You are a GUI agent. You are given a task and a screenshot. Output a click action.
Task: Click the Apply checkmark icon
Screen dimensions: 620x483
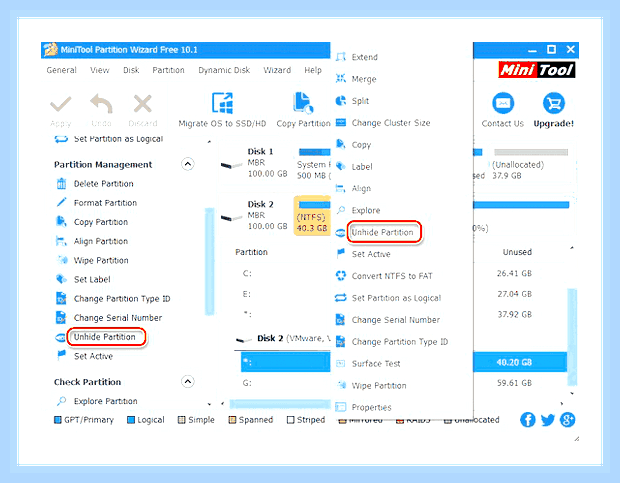[61, 104]
